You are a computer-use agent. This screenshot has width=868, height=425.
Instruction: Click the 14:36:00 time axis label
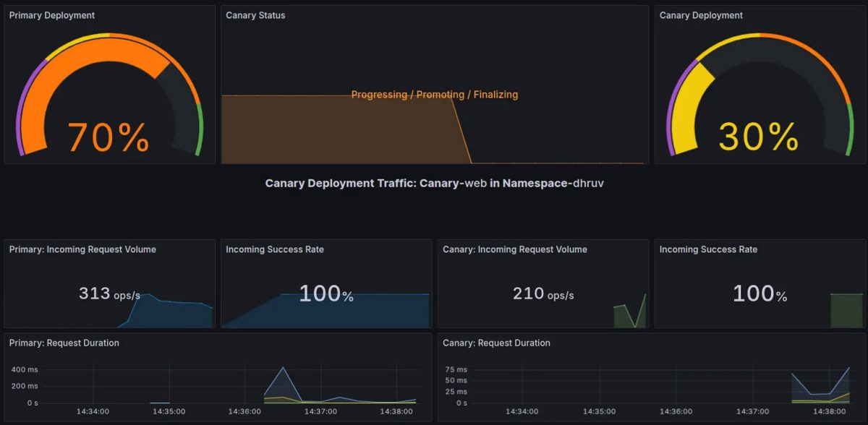[x=244, y=411]
